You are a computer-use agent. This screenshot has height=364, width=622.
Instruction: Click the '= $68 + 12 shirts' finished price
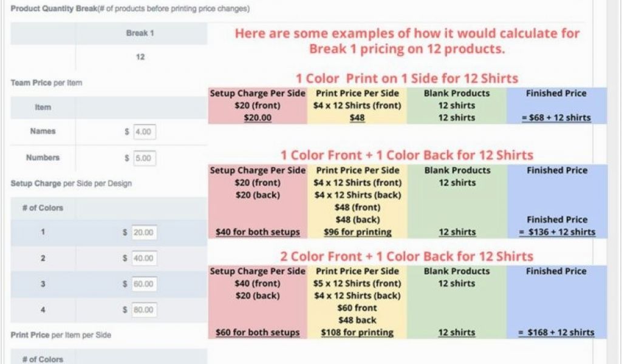[x=556, y=118]
